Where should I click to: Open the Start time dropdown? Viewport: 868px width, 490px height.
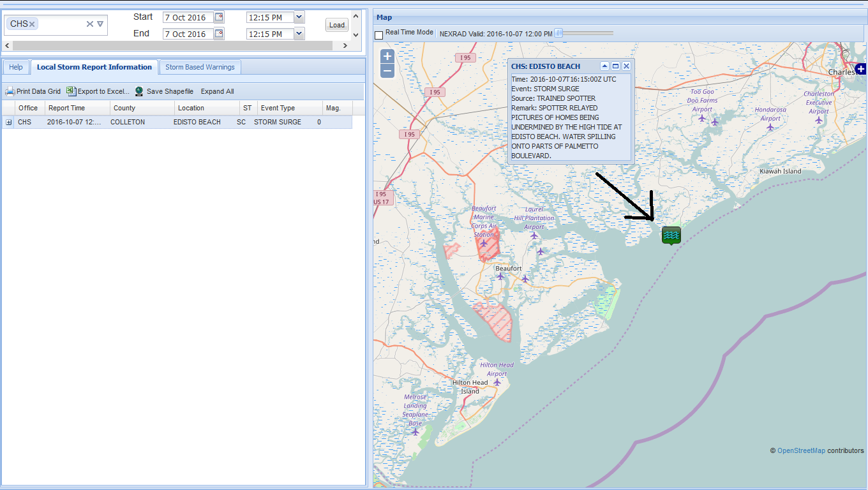click(x=299, y=17)
